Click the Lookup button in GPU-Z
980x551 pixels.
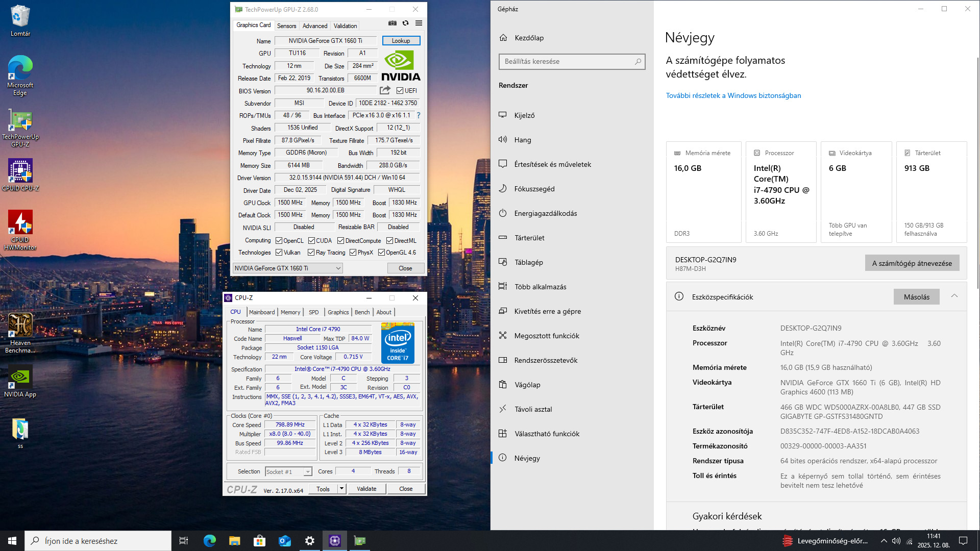[x=401, y=41]
